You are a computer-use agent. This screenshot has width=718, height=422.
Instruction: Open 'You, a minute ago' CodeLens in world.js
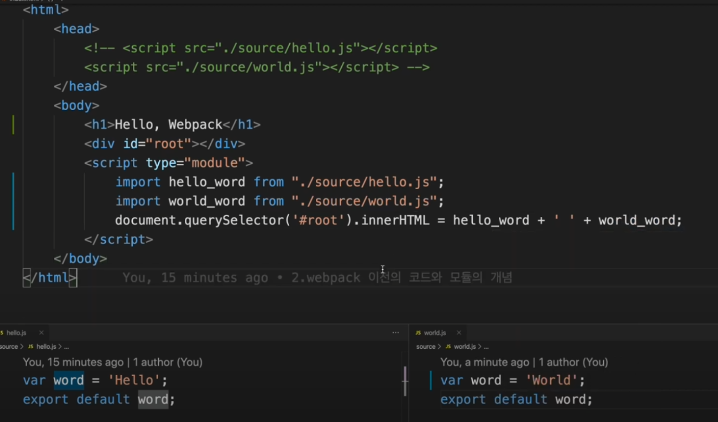pos(484,362)
